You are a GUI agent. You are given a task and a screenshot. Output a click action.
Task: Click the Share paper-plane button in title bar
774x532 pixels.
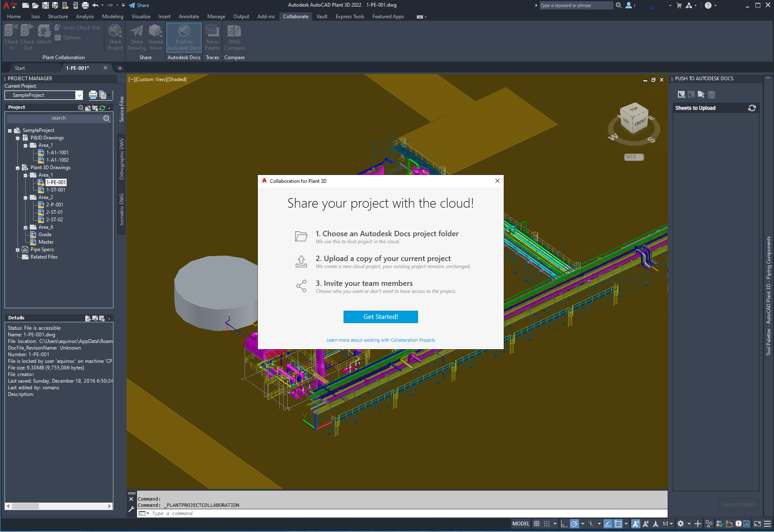139,5
